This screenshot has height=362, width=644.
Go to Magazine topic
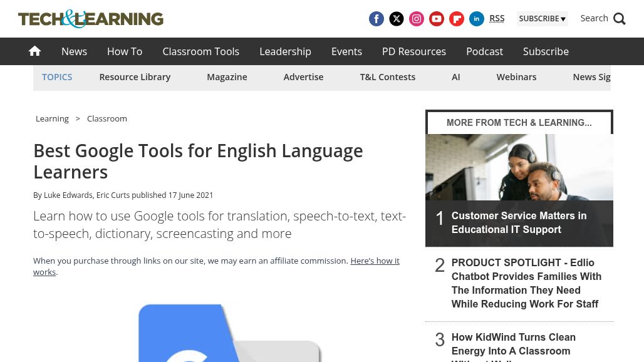tap(227, 77)
